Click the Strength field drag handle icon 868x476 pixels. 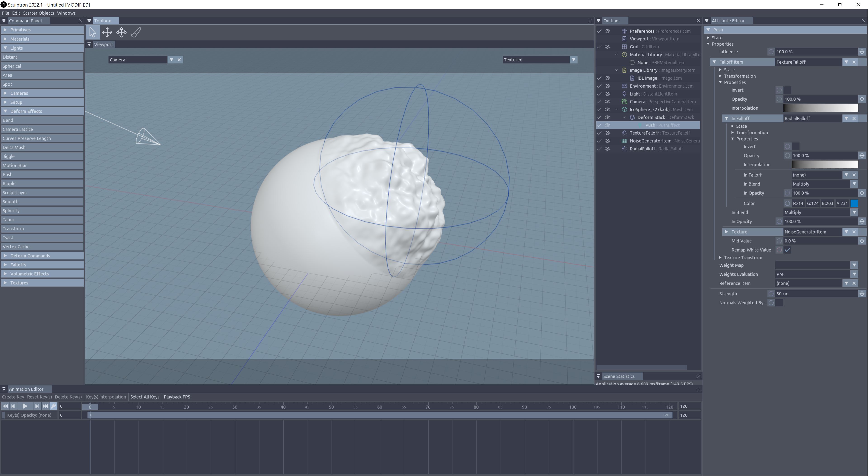862,294
